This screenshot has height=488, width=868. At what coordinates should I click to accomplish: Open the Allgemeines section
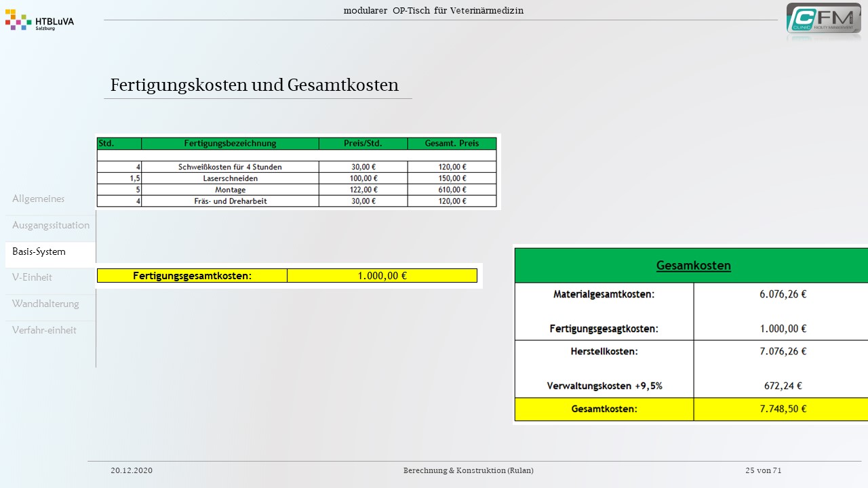(39, 199)
